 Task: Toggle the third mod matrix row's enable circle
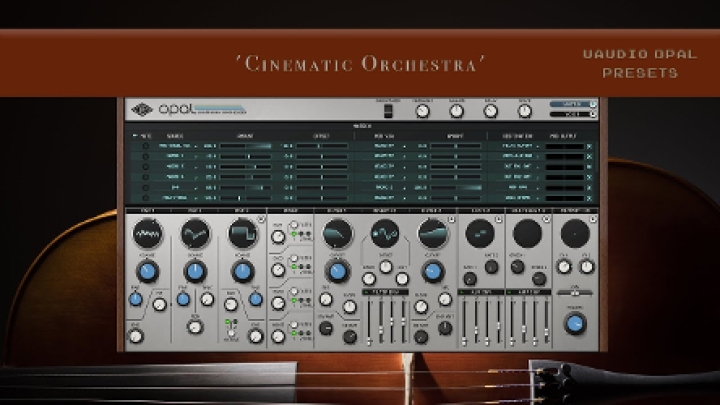[x=146, y=167]
